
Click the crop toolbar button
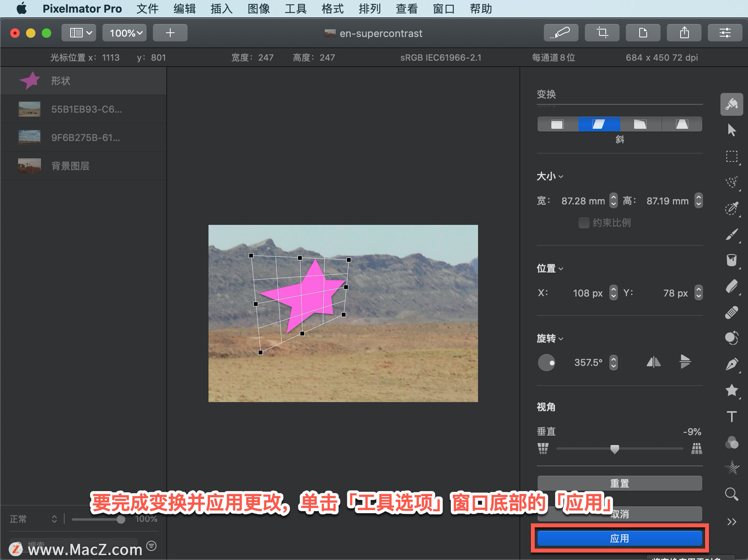pos(602,33)
